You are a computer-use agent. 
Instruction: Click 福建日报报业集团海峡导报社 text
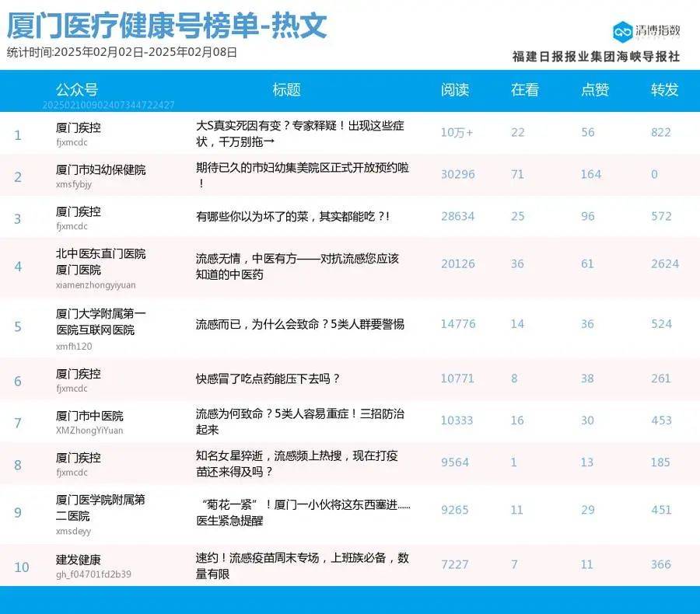596,56
